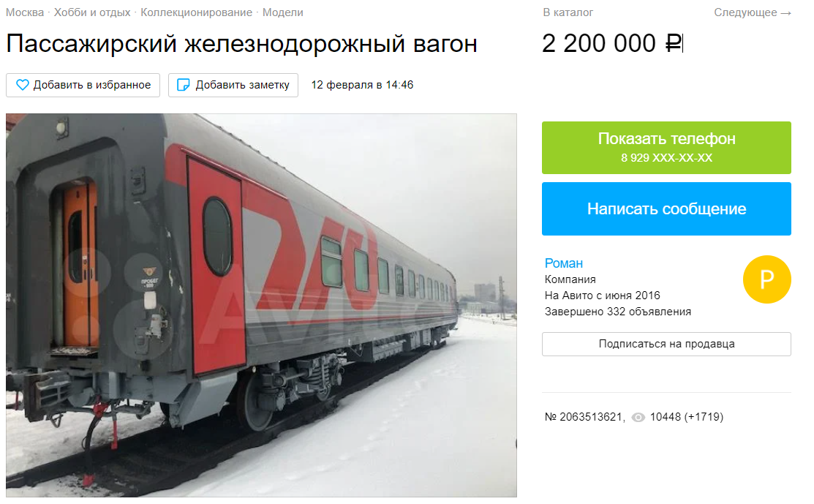Send message via Написать сообщение
Image resolution: width=814 pixels, height=504 pixels.
point(666,208)
